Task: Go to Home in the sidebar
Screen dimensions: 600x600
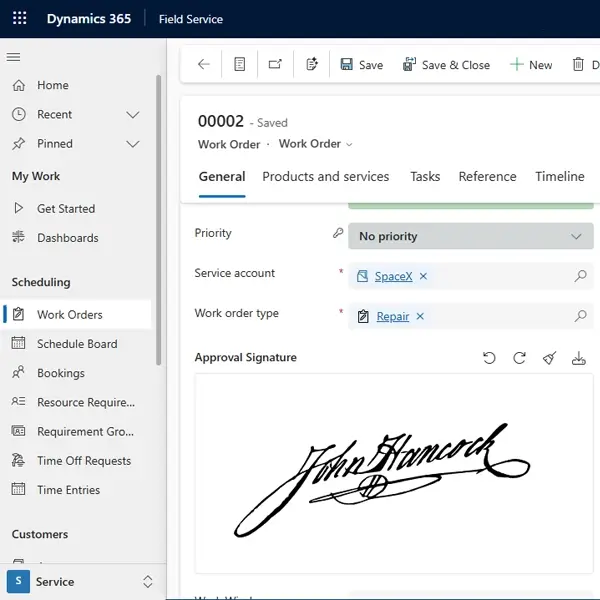Action: point(76,85)
